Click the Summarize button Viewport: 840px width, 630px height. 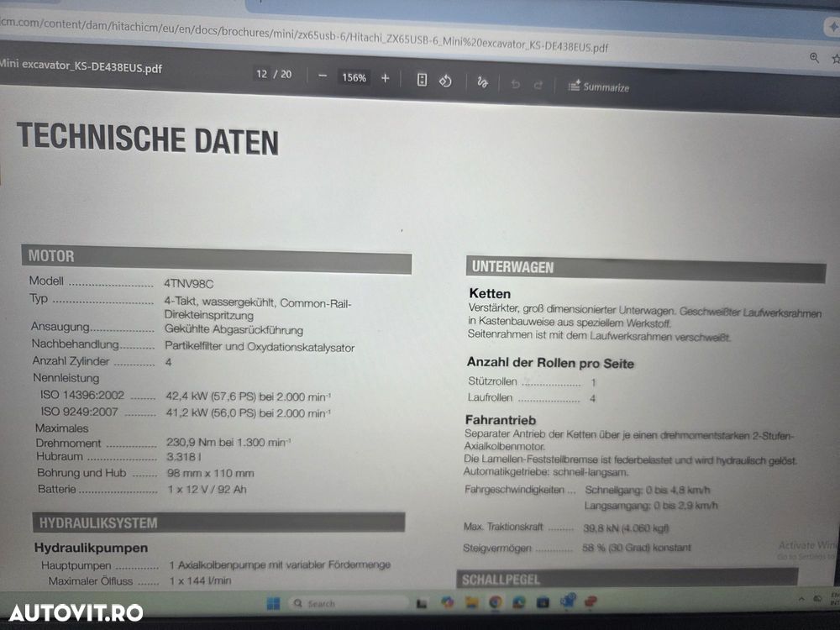click(x=598, y=87)
